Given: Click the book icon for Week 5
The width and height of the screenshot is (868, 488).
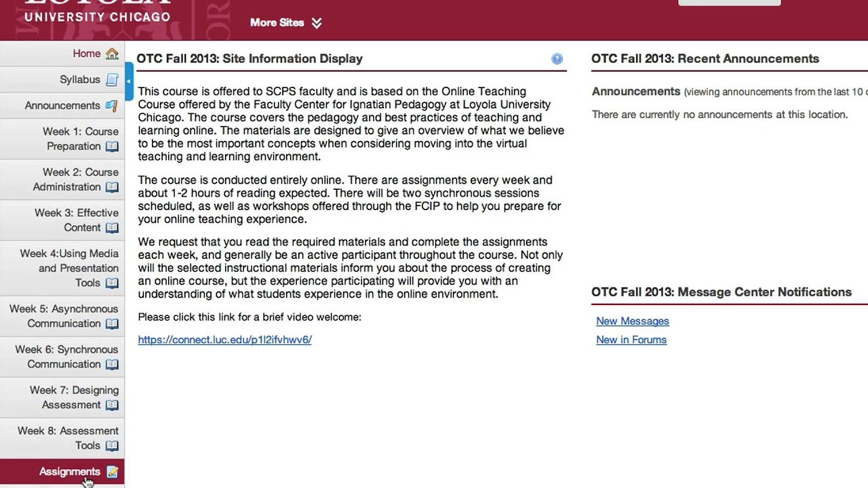Looking at the screenshot, I should coord(112,324).
